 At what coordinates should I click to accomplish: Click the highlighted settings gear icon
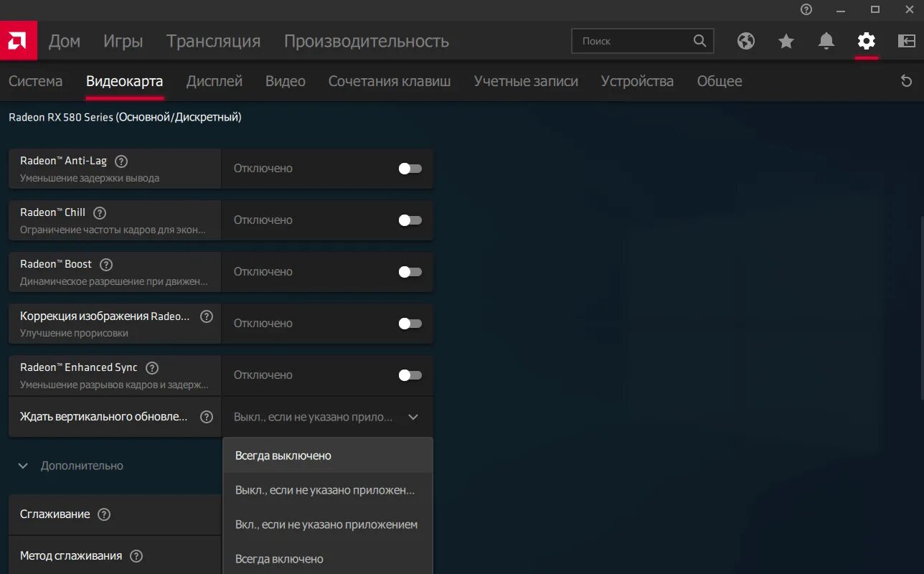[866, 42]
